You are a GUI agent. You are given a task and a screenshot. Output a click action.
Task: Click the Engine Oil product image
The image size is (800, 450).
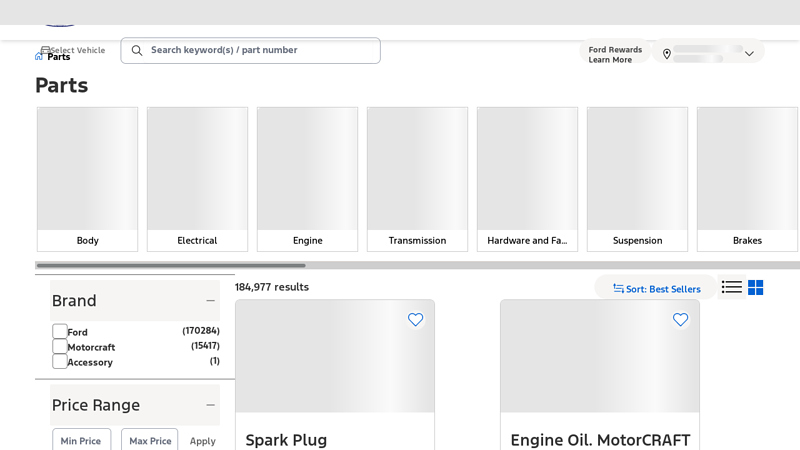[600, 356]
